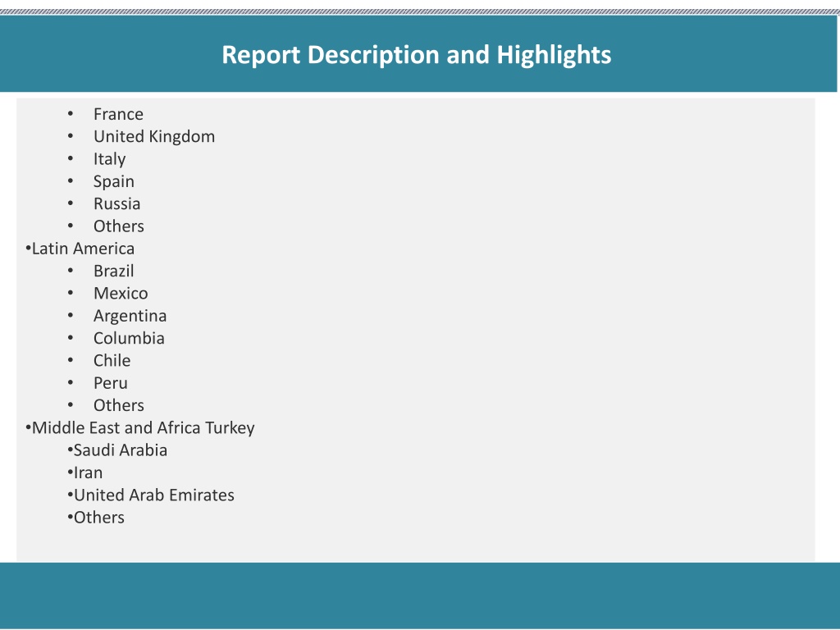The width and height of the screenshot is (840, 630).
Task: Select the 'United Kingdom' list item
Action: point(154,137)
